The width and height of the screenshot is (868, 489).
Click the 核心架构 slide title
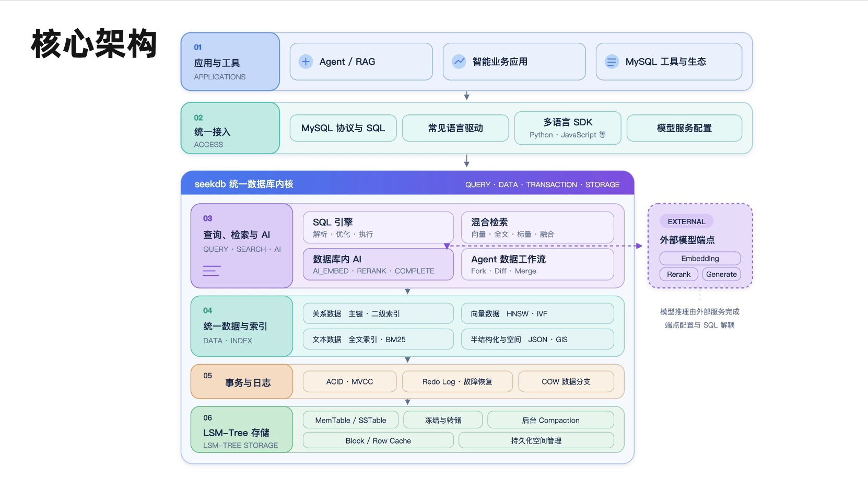point(94,43)
